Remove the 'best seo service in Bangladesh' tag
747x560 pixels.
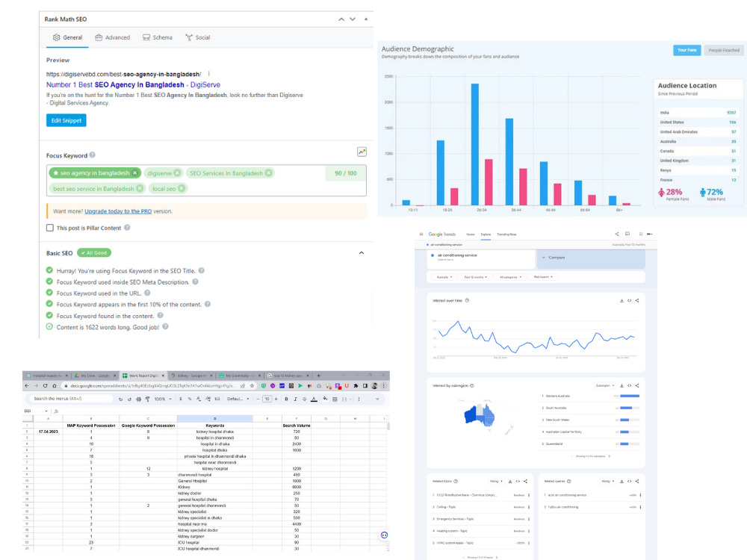point(140,188)
